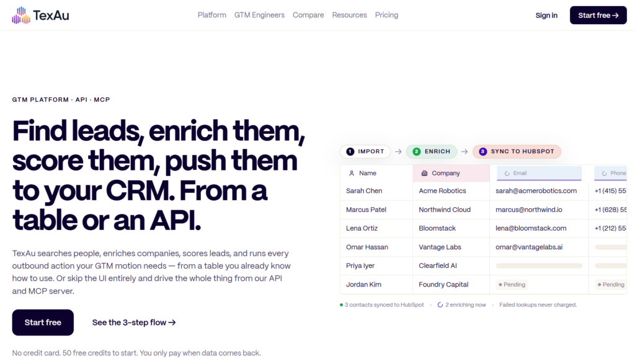This screenshot has width=635, height=364.
Task: Click the Email column header
Action: [x=539, y=173]
